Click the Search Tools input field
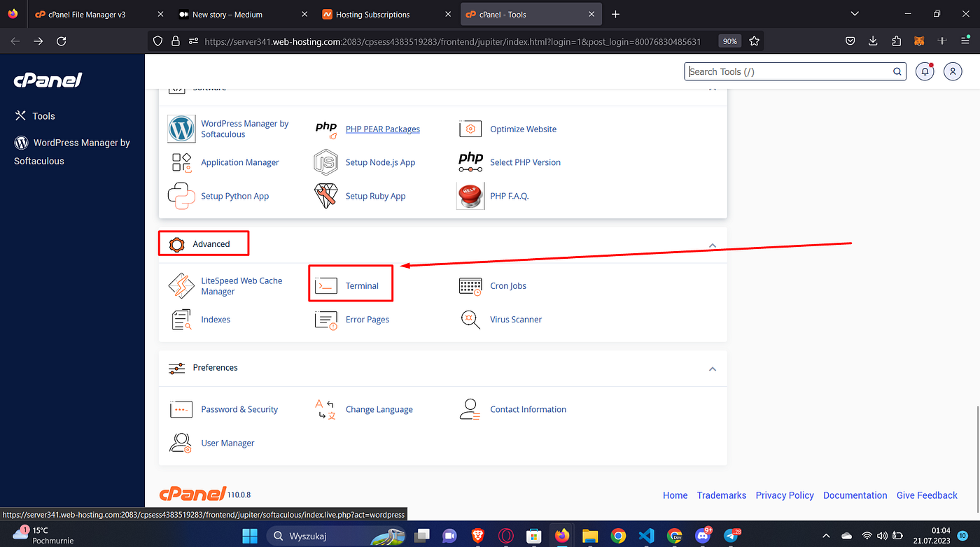Screen dimensions: 980x547 [784, 71]
